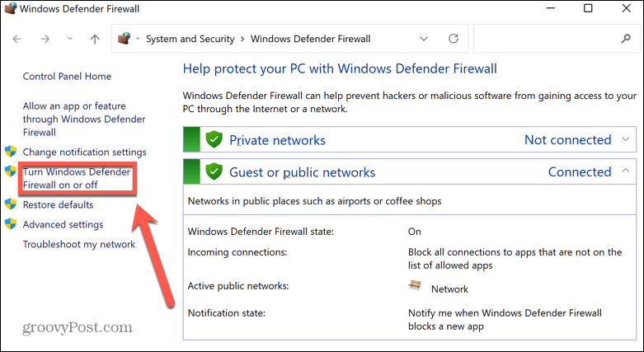
Task: Refresh the Control Panel page
Action: pyautogui.click(x=454, y=39)
